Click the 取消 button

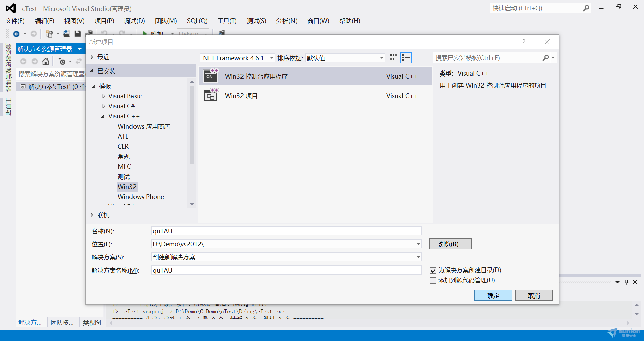point(534,296)
